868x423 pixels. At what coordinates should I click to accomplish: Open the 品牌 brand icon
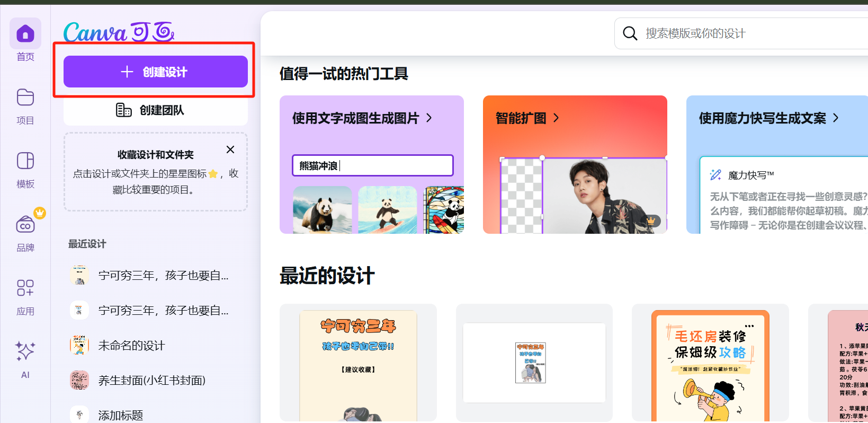(x=25, y=225)
